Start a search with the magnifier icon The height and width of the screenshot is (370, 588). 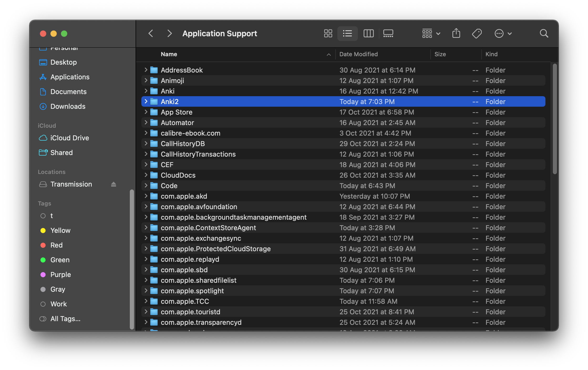544,33
